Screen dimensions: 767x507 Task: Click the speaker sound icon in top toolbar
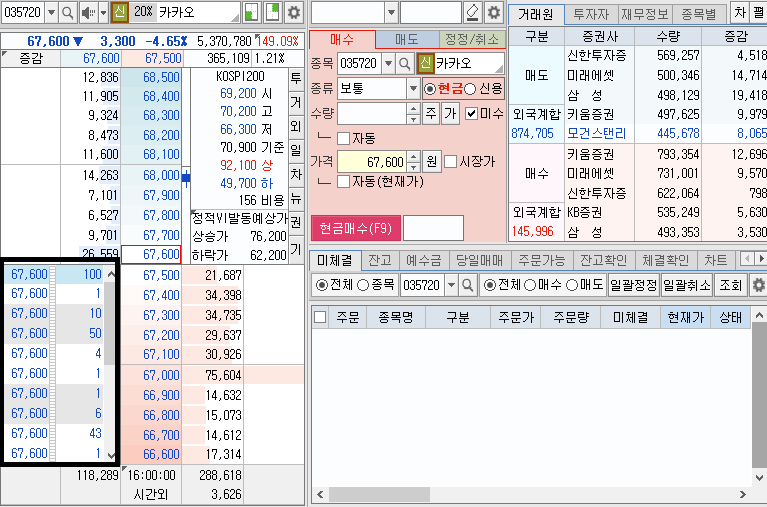88,12
